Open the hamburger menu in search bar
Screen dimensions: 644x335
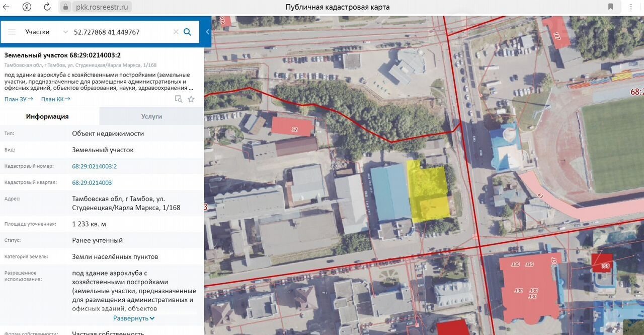pos(12,32)
